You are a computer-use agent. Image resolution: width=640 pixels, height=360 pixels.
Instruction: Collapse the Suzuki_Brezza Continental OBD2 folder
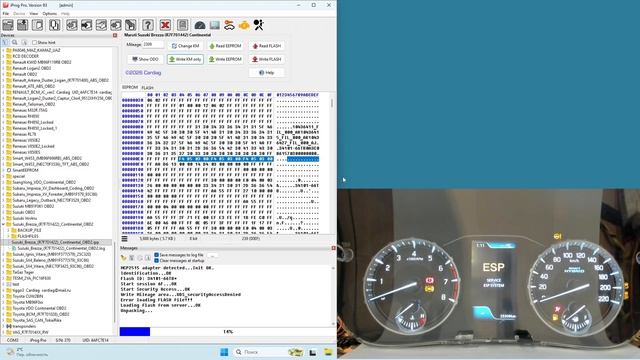[x=3, y=224]
